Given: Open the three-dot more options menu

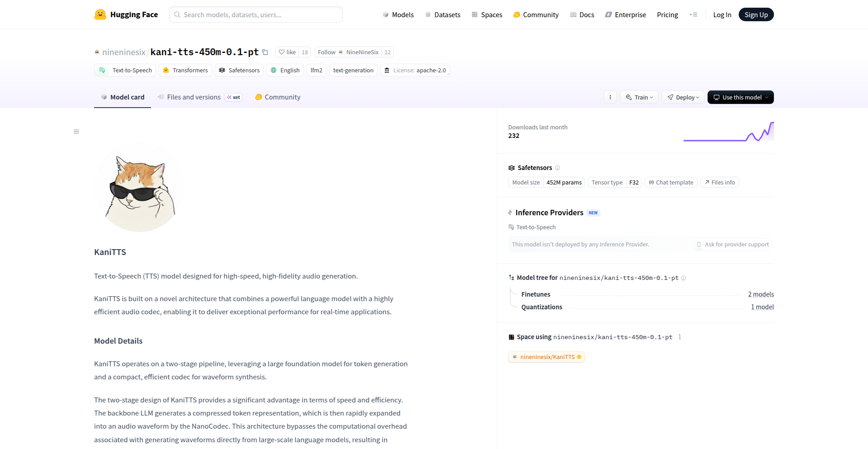Looking at the screenshot, I should click(x=610, y=97).
